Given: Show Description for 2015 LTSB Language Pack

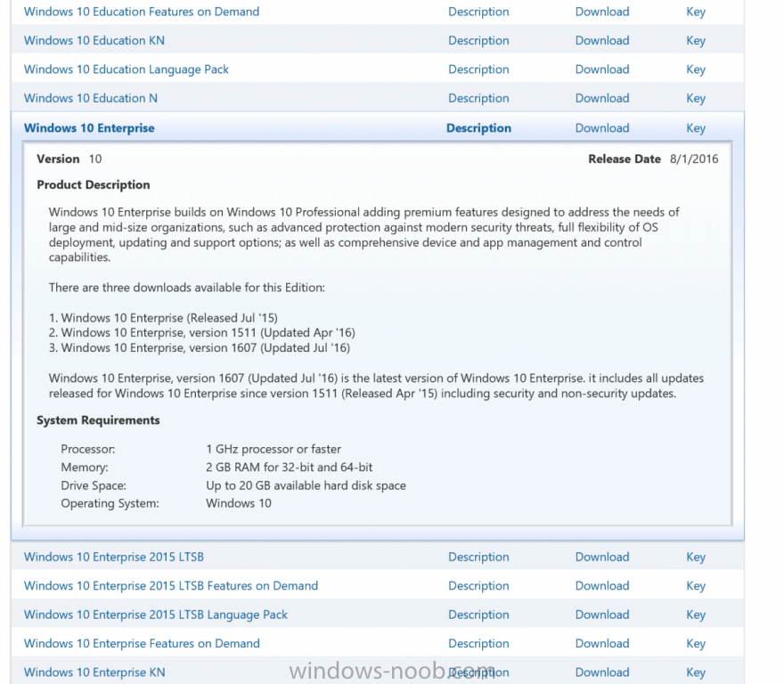Looking at the screenshot, I should (478, 615).
